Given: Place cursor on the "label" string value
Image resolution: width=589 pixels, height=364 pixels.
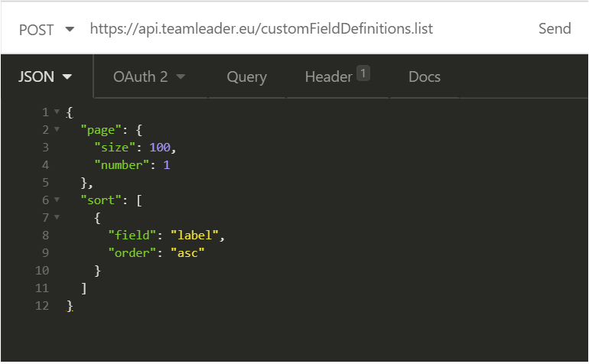Looking at the screenshot, I should click(x=194, y=236).
